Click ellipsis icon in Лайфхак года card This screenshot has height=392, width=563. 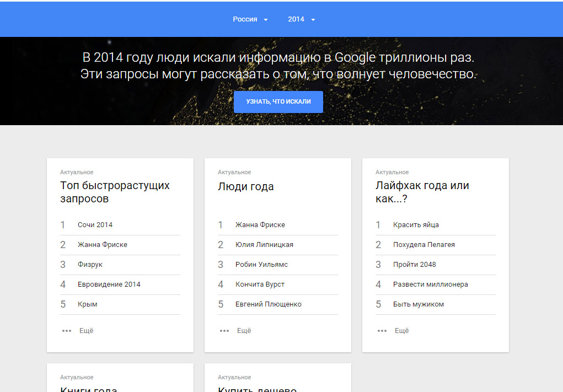click(x=382, y=331)
